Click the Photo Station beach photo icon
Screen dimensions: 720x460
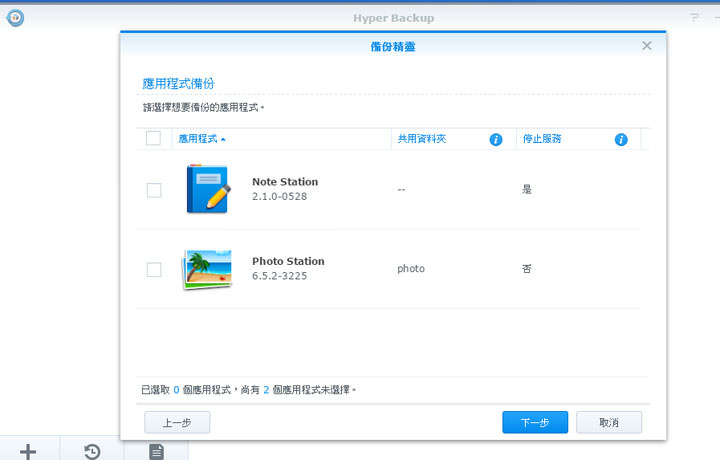tap(208, 269)
